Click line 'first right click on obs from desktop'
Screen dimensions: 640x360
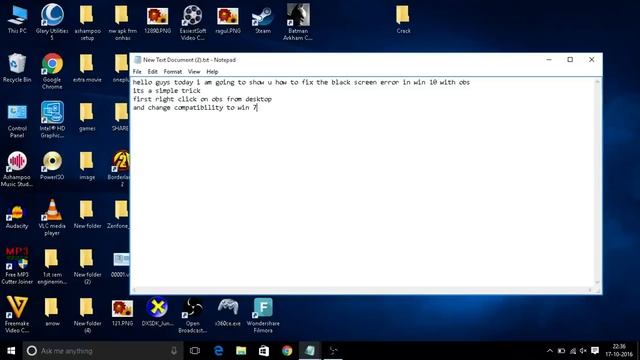coord(202,99)
